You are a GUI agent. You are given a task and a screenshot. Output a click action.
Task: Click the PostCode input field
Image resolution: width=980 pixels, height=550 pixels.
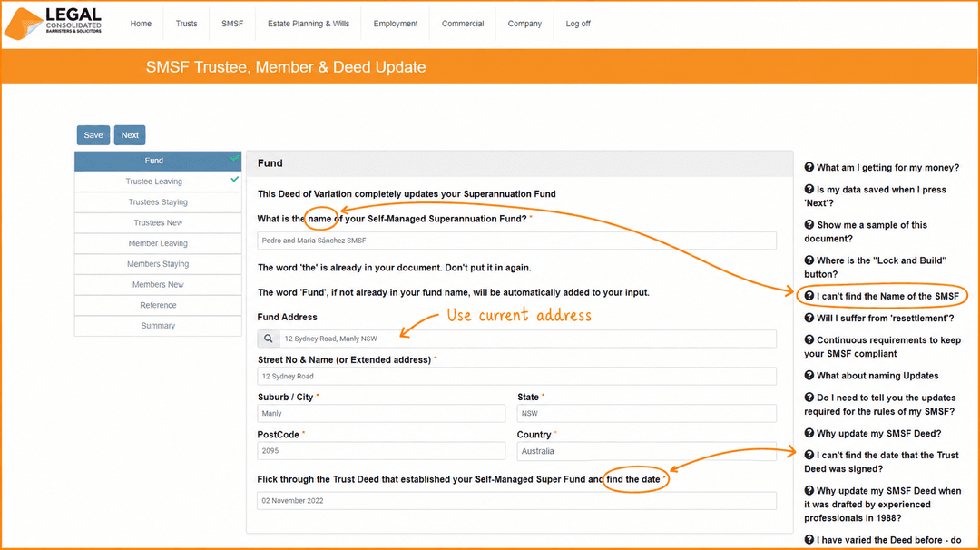(381, 451)
